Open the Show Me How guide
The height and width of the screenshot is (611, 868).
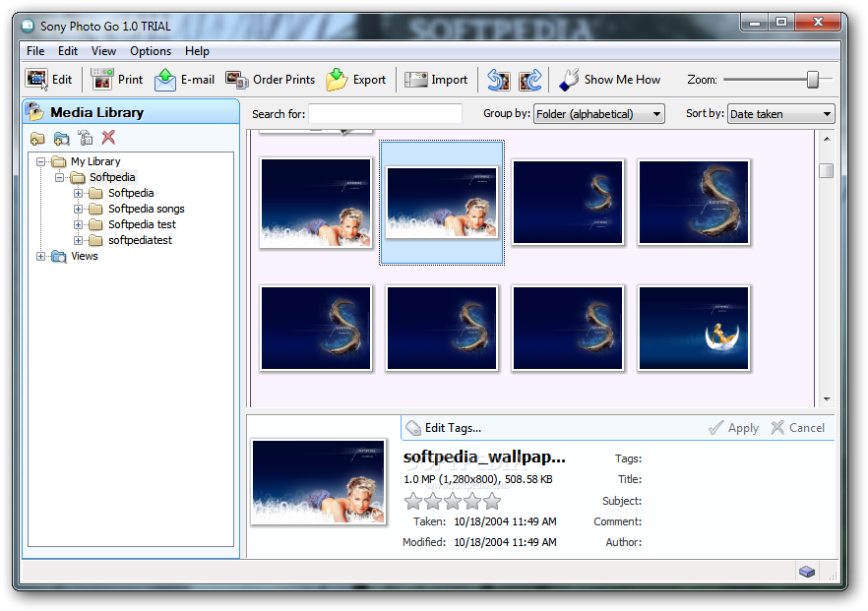click(609, 80)
